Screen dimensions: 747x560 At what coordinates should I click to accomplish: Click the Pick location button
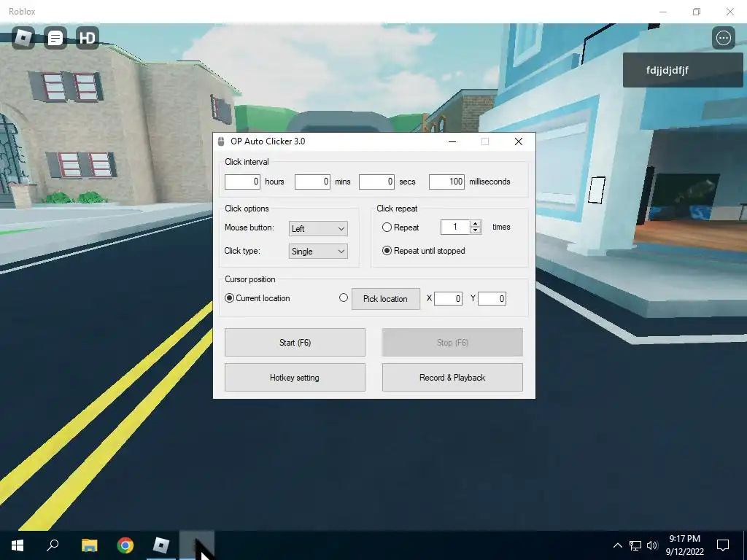(386, 299)
